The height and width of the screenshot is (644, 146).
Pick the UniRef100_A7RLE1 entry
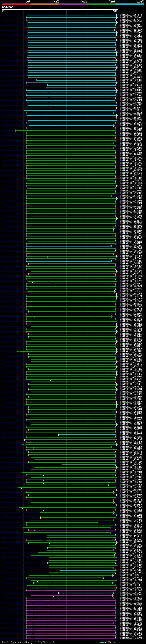point(131,555)
